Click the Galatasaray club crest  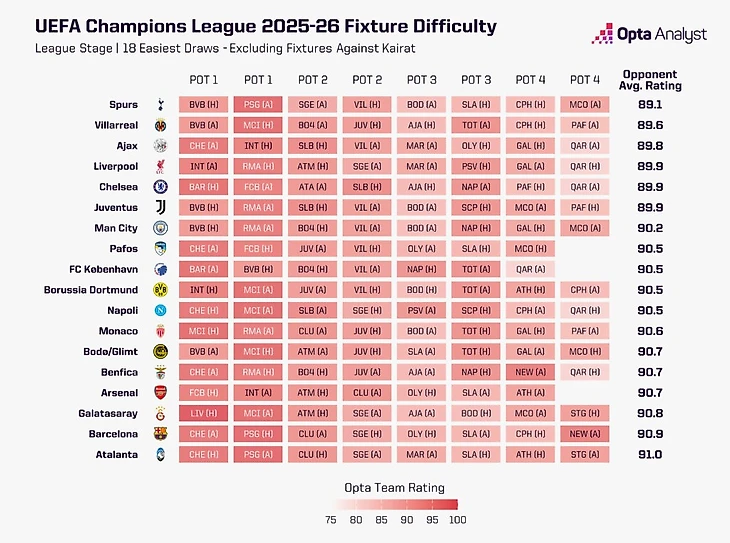point(161,413)
